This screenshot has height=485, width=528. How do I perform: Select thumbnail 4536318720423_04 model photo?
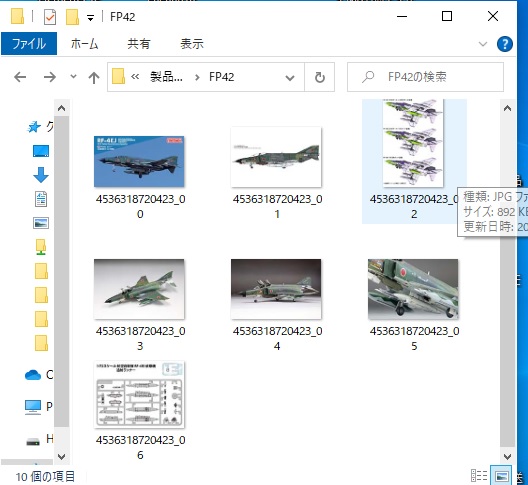click(x=276, y=289)
